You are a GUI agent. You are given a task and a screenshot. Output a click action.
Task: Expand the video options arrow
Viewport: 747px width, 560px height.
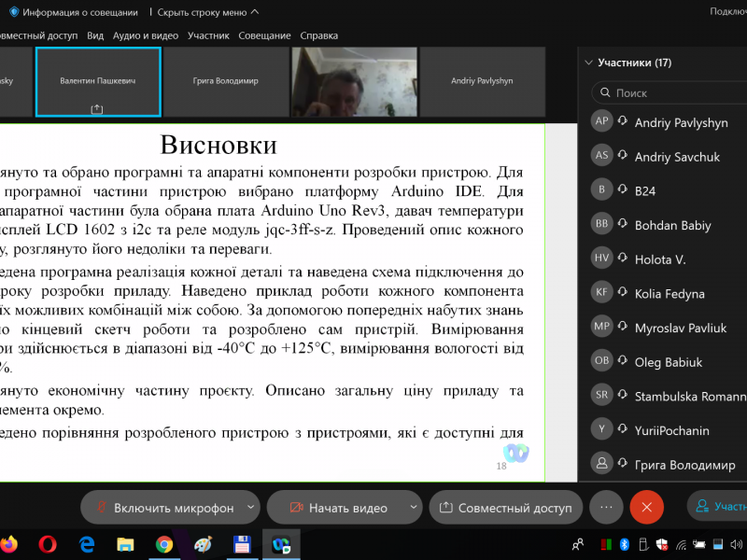point(413,508)
